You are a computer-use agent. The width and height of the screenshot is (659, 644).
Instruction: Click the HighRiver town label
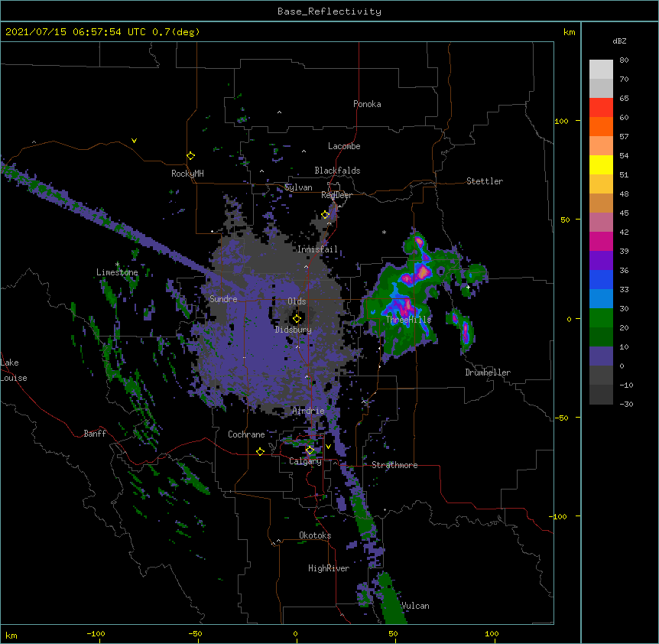point(329,568)
